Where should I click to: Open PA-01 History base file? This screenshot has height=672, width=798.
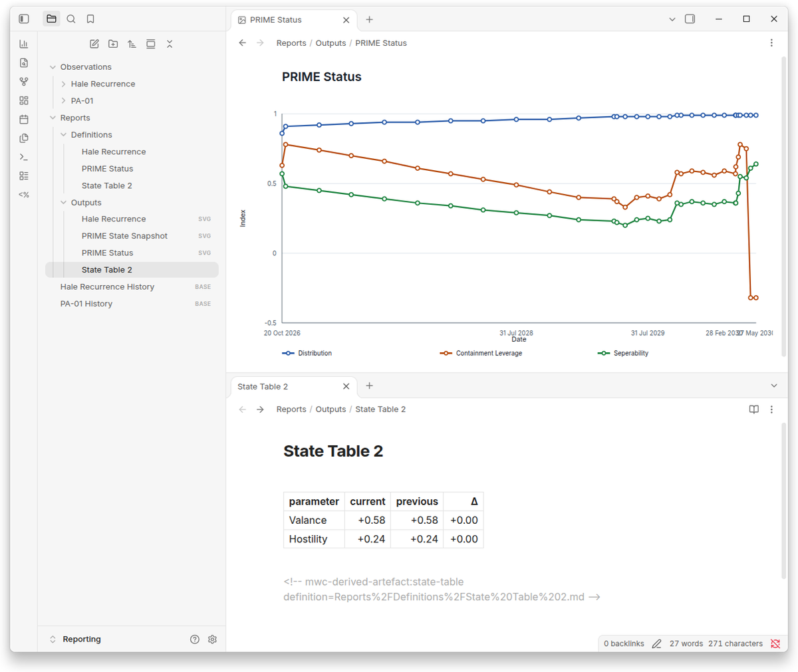[x=132, y=304]
